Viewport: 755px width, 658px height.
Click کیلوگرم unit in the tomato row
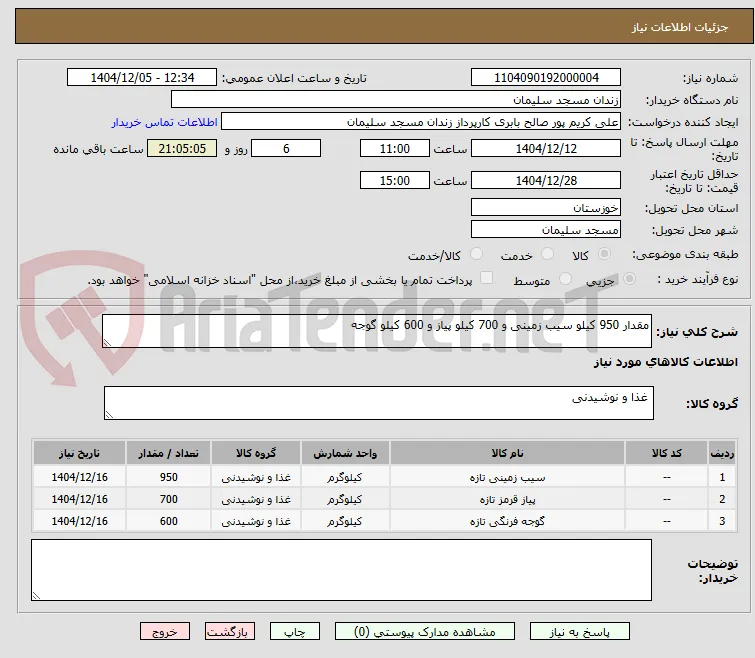tap(345, 521)
